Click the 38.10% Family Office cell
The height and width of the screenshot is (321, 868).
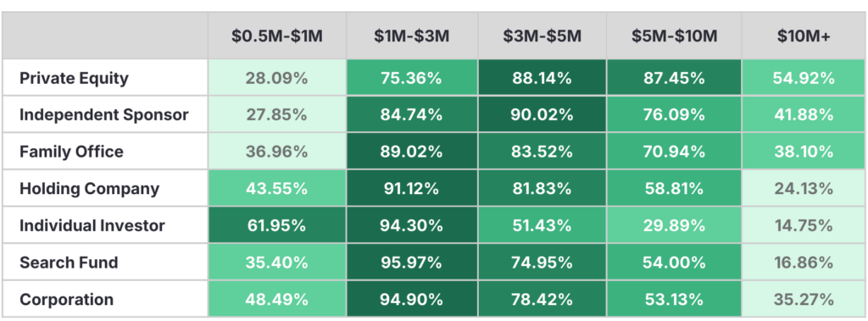tap(804, 152)
